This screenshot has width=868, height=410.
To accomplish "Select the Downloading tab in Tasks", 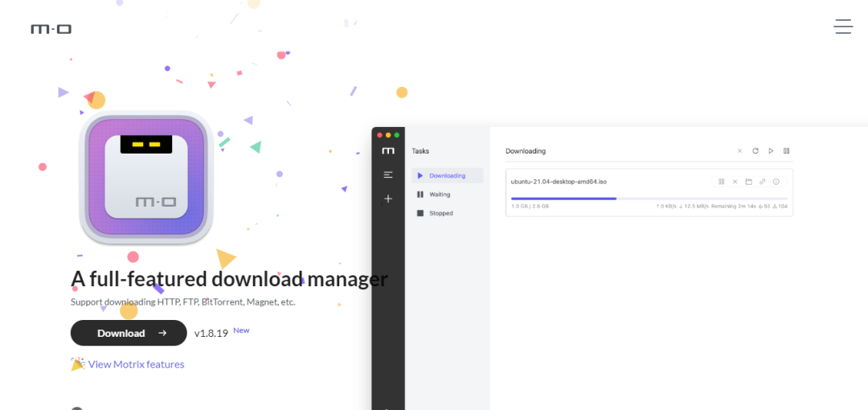I will click(448, 175).
